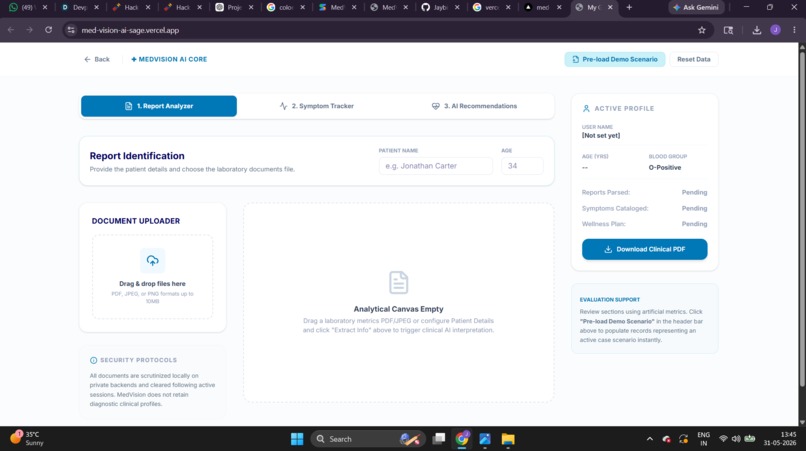Click the Reports Parsed Pending status

(x=694, y=192)
